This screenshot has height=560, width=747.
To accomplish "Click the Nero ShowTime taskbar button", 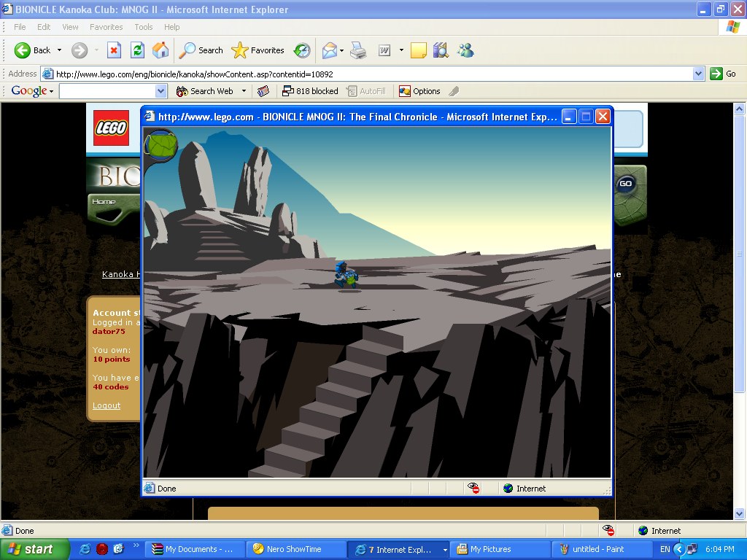I will [x=296, y=549].
